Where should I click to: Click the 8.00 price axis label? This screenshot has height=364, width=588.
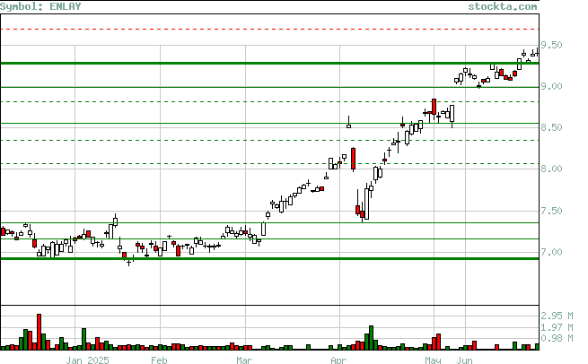(551, 169)
